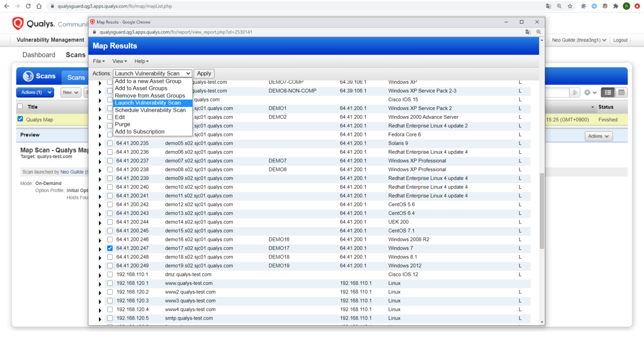Choose Add to Subscription option
The image size is (644, 338).
coord(152,132)
